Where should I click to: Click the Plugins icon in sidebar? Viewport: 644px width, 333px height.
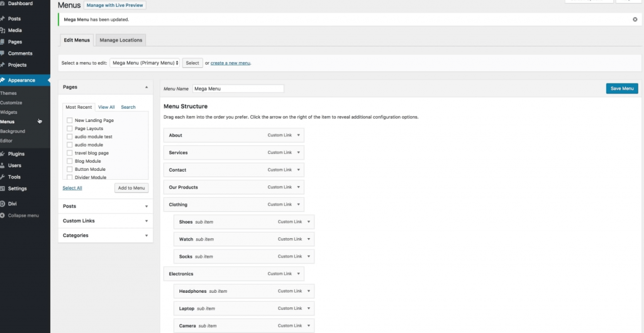(x=3, y=154)
